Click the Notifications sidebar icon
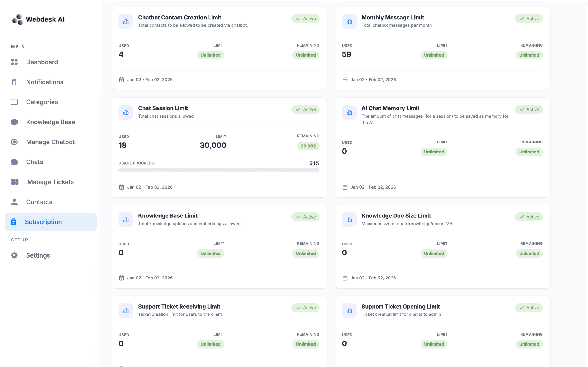Viewport: 588px width, 367px height. tap(14, 82)
